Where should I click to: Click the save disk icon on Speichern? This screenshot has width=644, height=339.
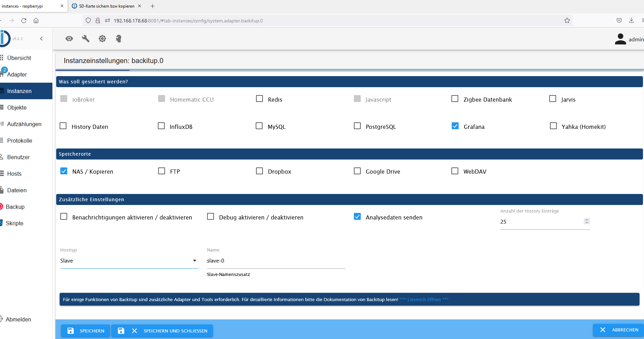coord(71,331)
